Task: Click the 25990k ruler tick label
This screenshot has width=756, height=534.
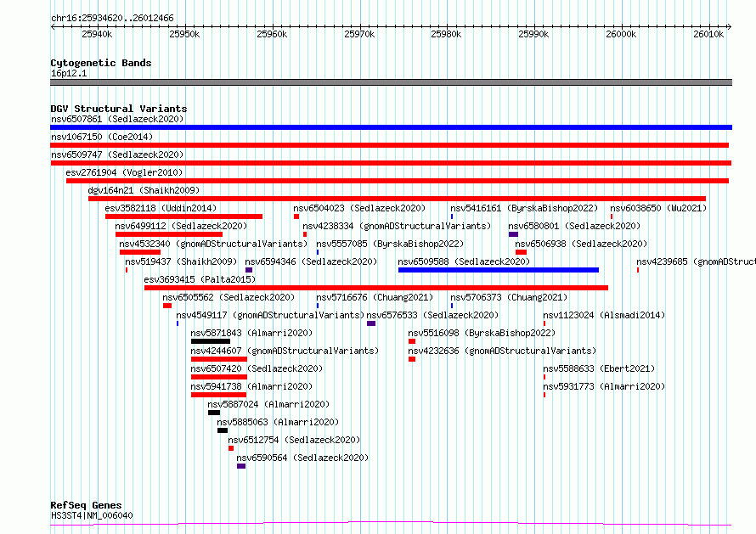Action: coord(533,34)
